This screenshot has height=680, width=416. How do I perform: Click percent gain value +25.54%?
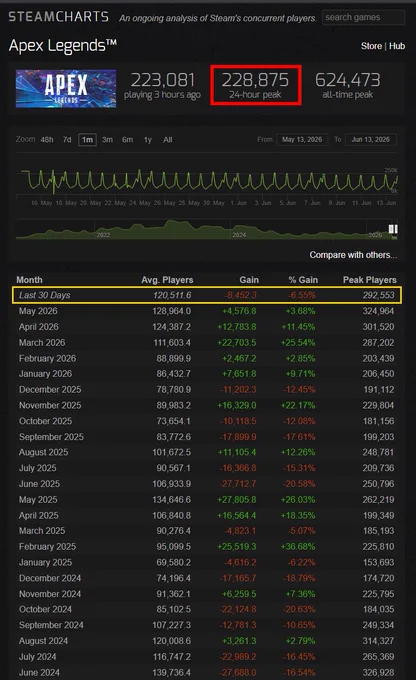(x=298, y=343)
